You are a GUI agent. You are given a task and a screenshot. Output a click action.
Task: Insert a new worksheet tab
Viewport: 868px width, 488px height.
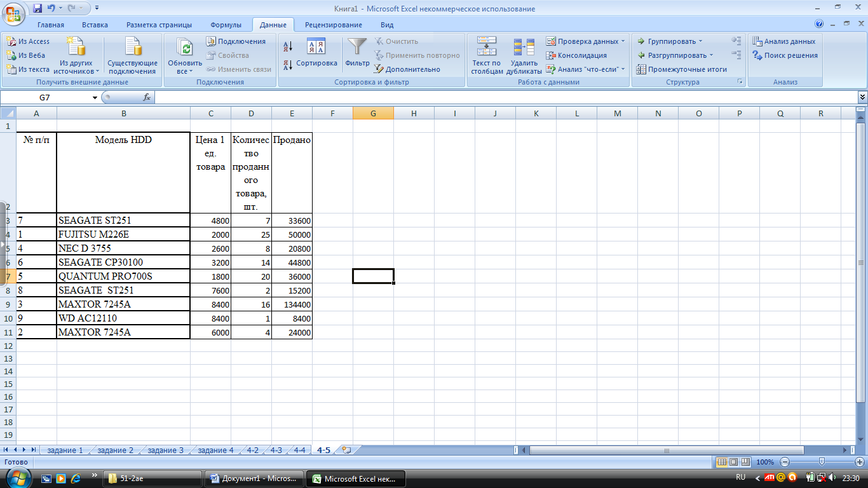coord(346,450)
